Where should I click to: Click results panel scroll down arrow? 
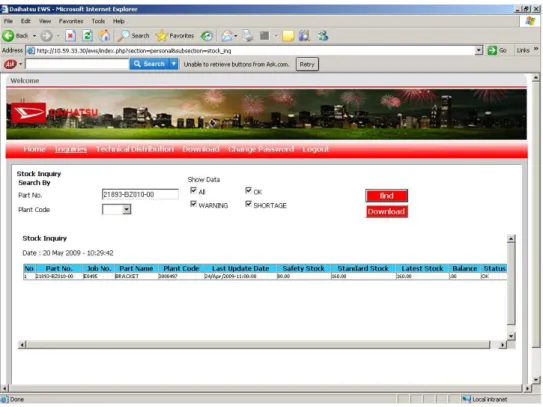click(x=511, y=336)
